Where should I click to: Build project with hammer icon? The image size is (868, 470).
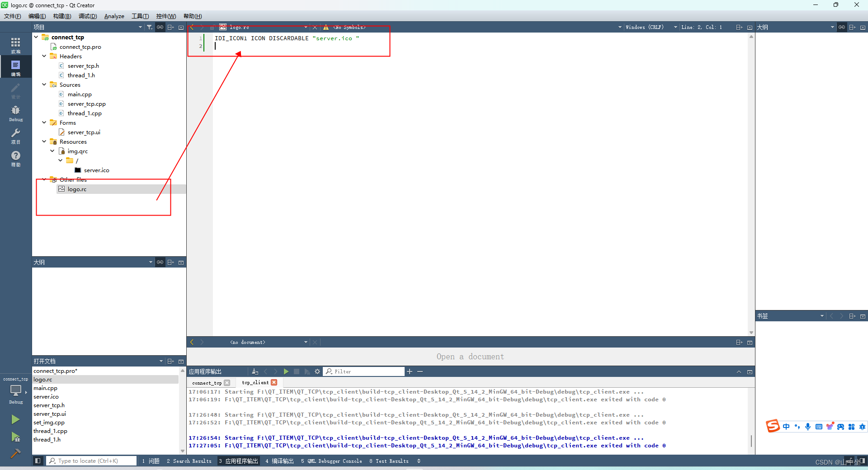(x=15, y=453)
